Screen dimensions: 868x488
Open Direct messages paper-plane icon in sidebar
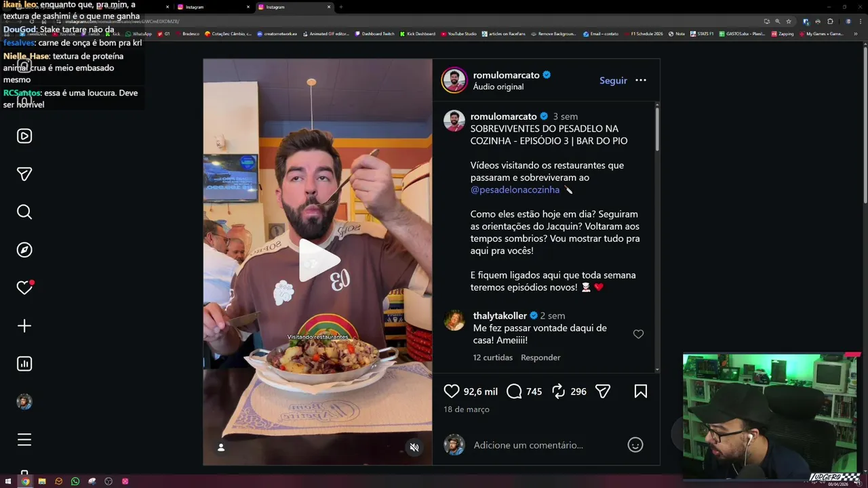(x=24, y=174)
